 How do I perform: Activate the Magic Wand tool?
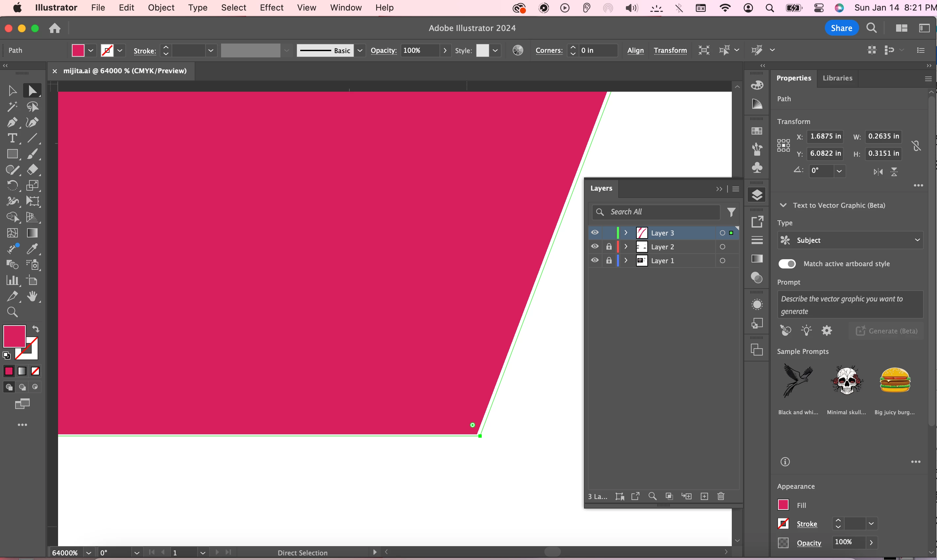[x=12, y=107]
